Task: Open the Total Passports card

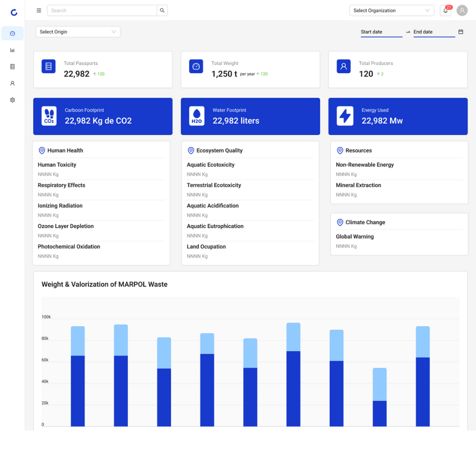Action: pos(103,70)
